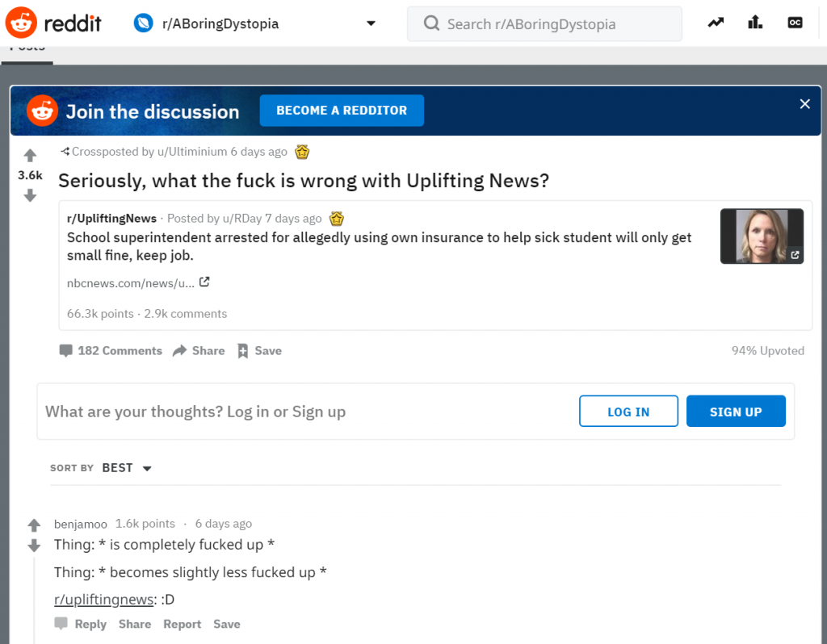Open the nbcnews.com external link icon

(204, 282)
